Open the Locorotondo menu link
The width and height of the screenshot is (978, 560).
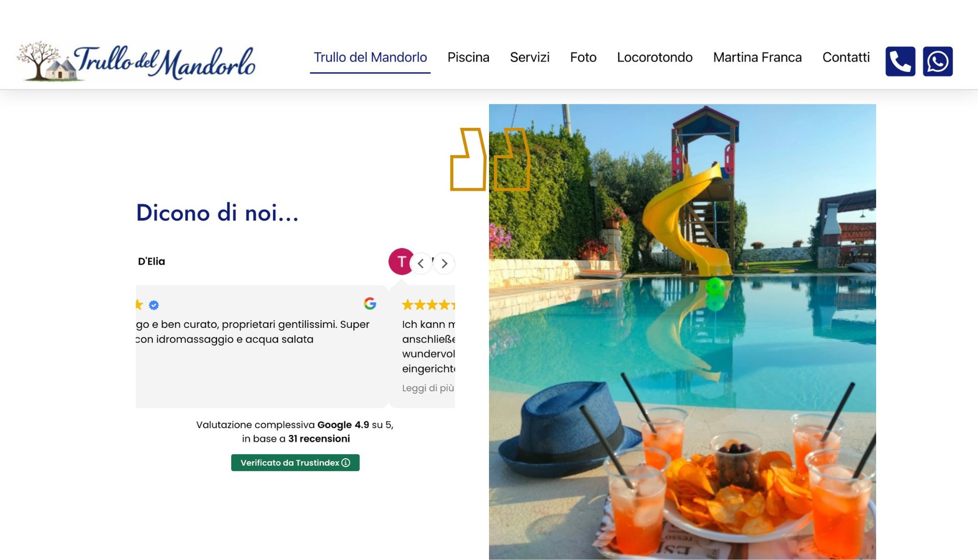655,58
